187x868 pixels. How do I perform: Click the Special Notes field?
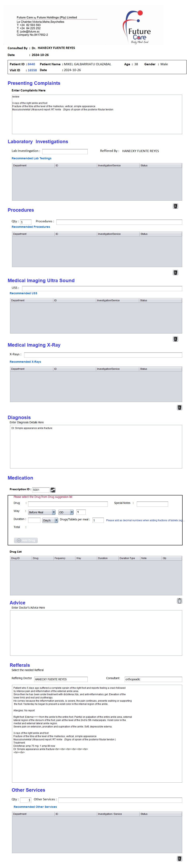click(152, 504)
